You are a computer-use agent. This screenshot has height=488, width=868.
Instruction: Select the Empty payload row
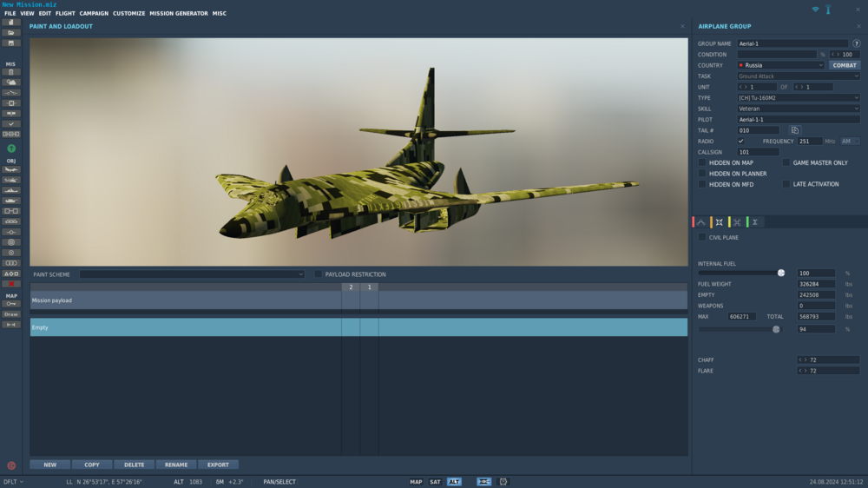coord(358,327)
